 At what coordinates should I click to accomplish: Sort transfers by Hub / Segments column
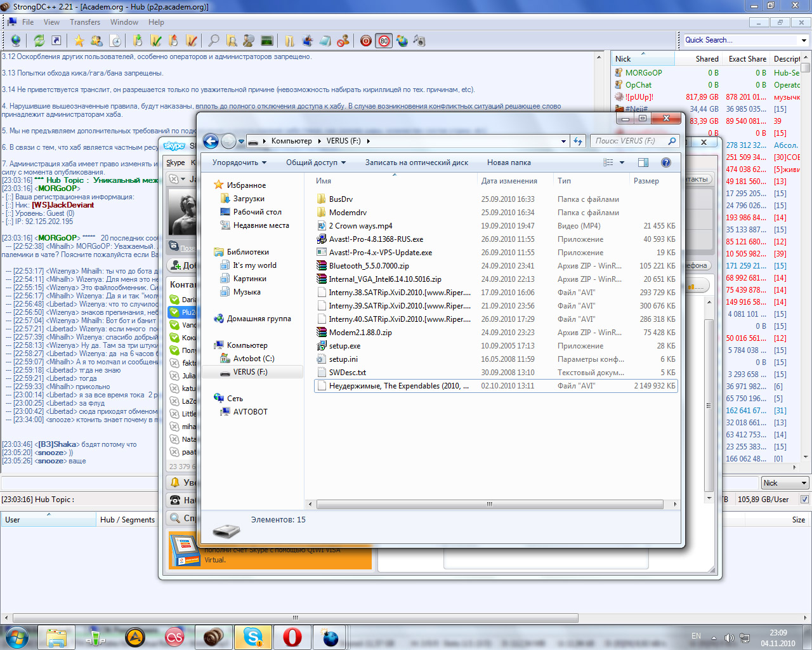pos(127,519)
